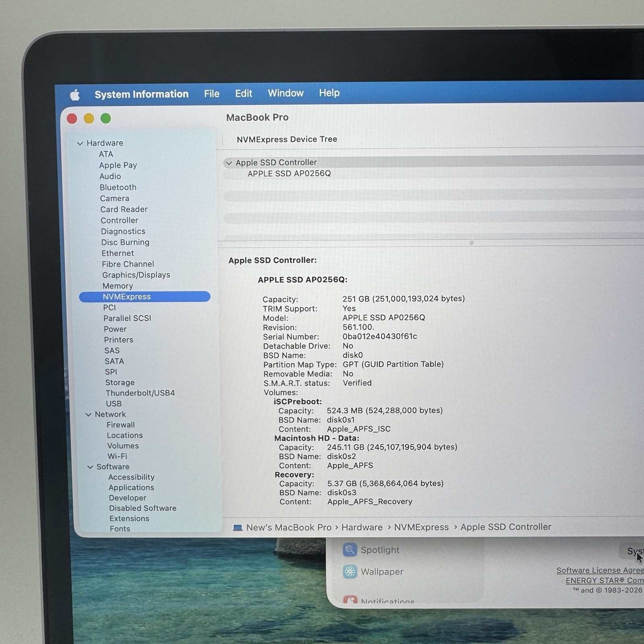
Task: Click the Verified S.M.A.R.T. status value
Action: [357, 383]
